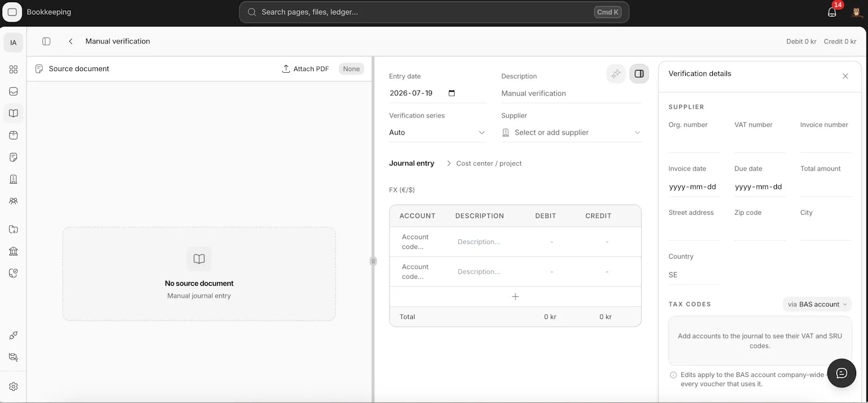Click the Zip code field
Image resolution: width=868 pixels, height=403 pixels.
tap(760, 231)
